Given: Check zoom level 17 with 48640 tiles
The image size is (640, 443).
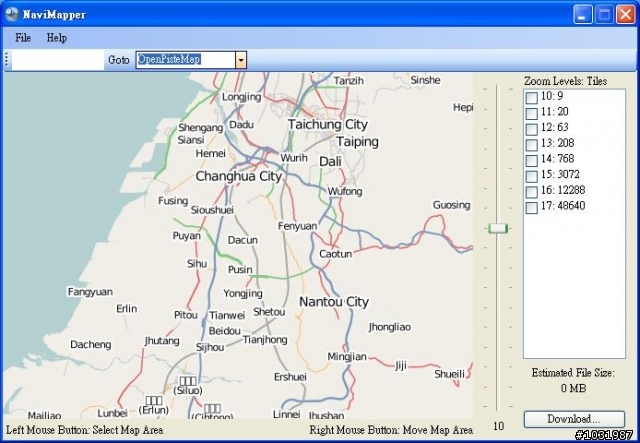Looking at the screenshot, I should click(531, 207).
